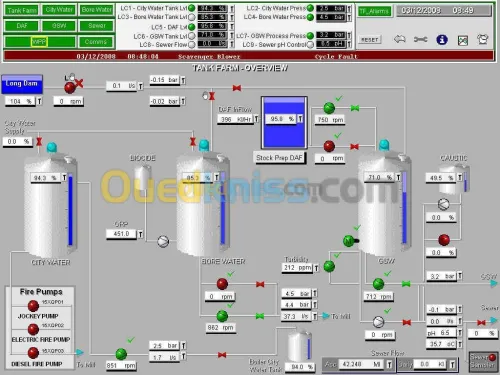
Task: Toggle the LC2 City Water Press indicator
Action: tap(310, 8)
